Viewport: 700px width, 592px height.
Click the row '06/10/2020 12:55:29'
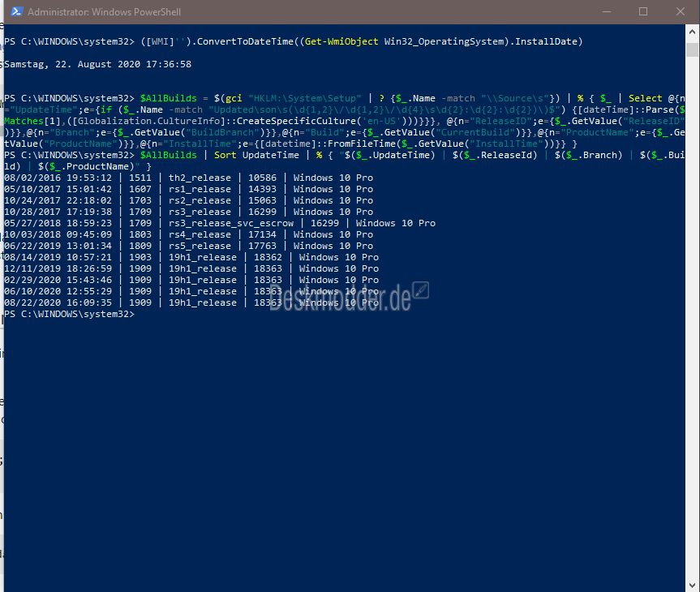pos(191,291)
